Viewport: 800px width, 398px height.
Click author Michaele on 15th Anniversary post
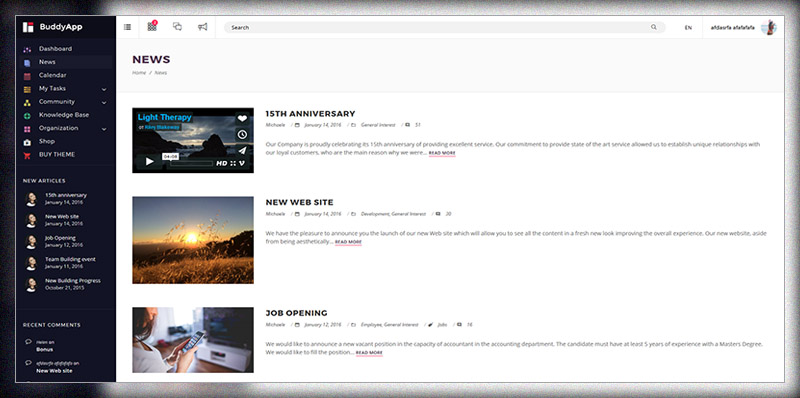(276, 125)
